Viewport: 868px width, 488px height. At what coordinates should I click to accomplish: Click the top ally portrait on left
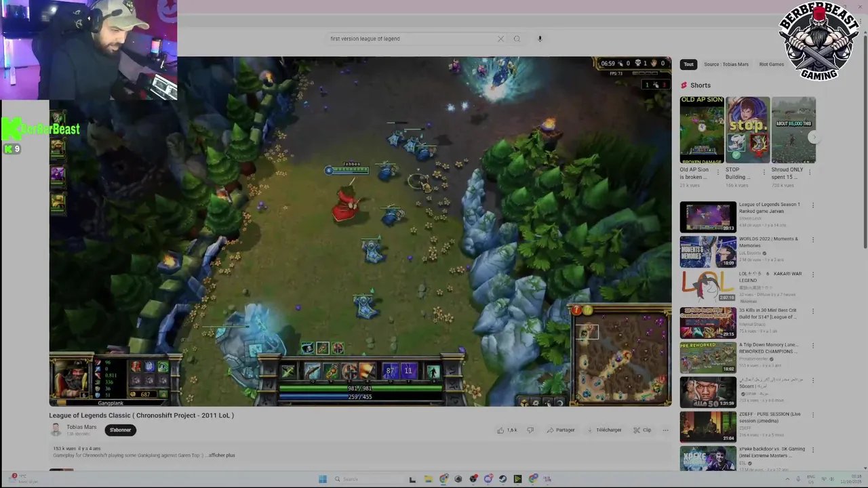click(58, 119)
